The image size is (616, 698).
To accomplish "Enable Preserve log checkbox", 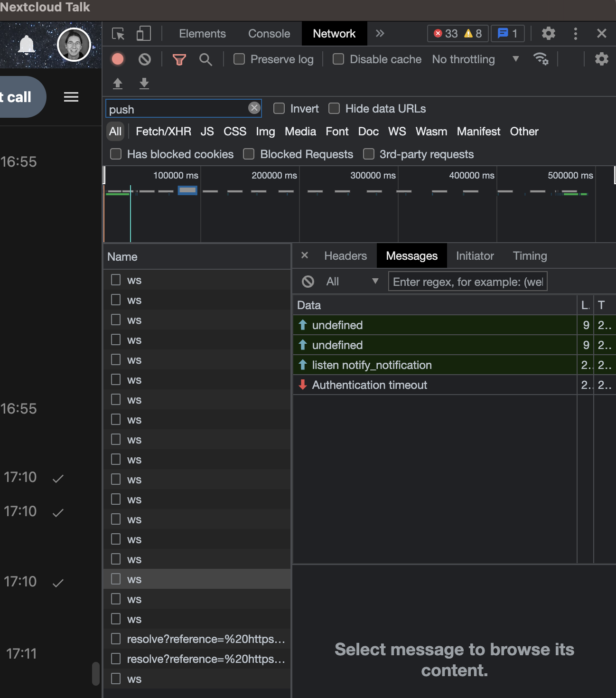I will [239, 59].
